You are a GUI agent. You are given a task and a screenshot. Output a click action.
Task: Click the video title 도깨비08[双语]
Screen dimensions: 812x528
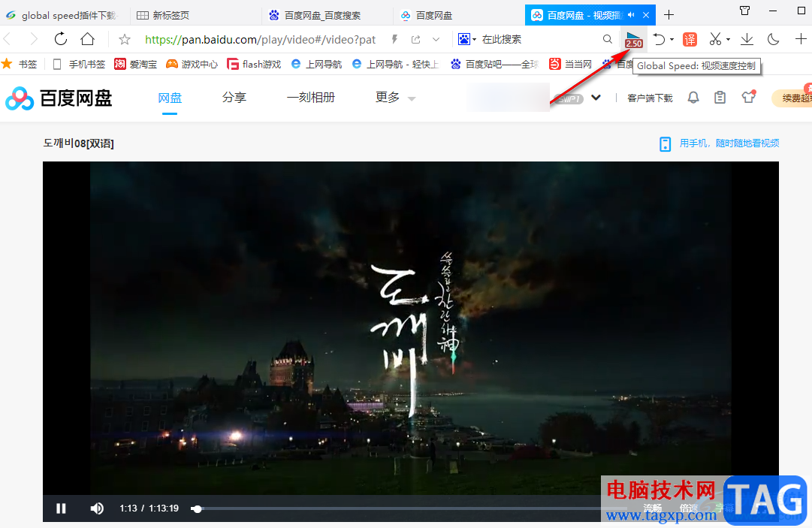79,143
